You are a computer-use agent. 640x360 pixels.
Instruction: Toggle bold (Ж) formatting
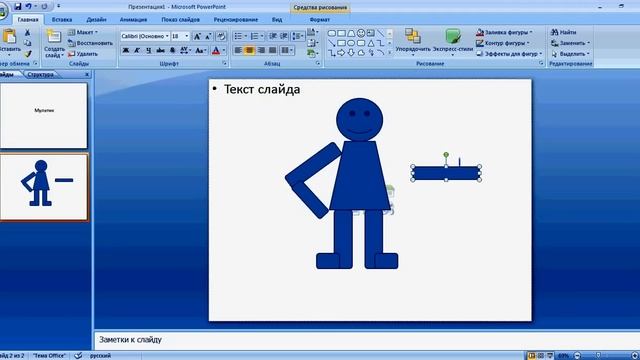[126, 50]
